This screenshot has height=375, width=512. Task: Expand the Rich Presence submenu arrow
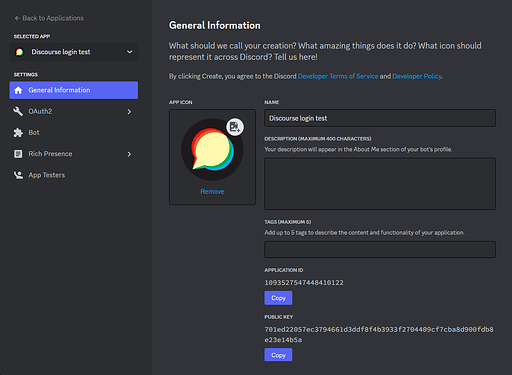(x=129, y=154)
